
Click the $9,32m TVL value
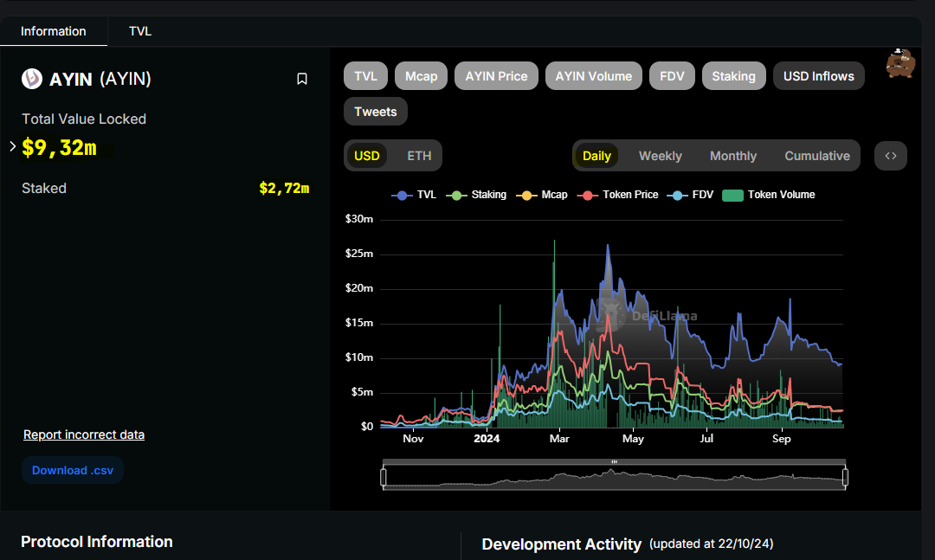[59, 147]
